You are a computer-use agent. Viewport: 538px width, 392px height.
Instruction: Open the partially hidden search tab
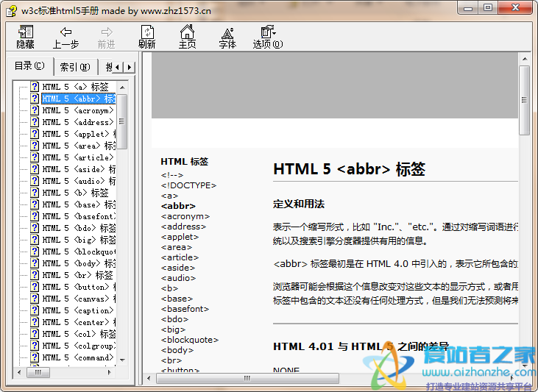[107, 67]
